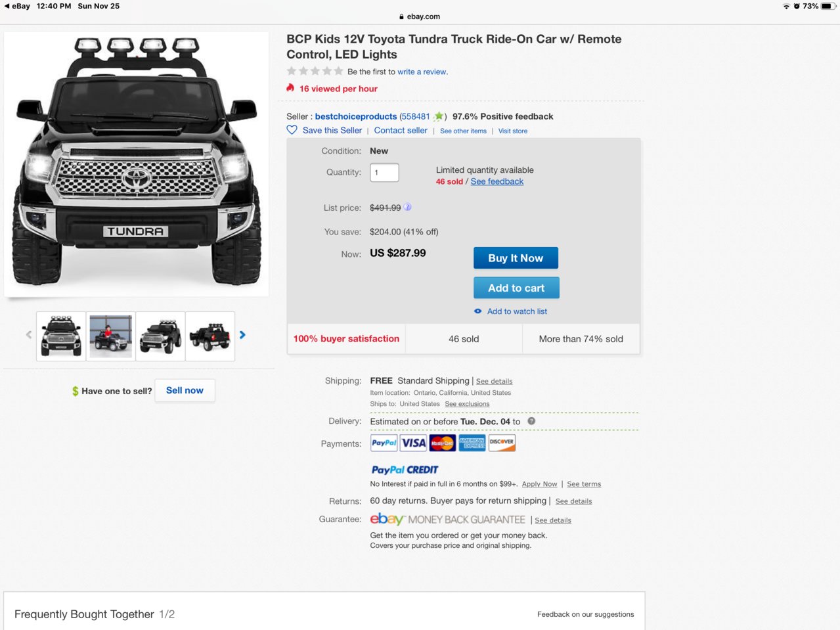Show previous thumbnails with left arrow
This screenshot has width=840, height=630.
tap(29, 335)
